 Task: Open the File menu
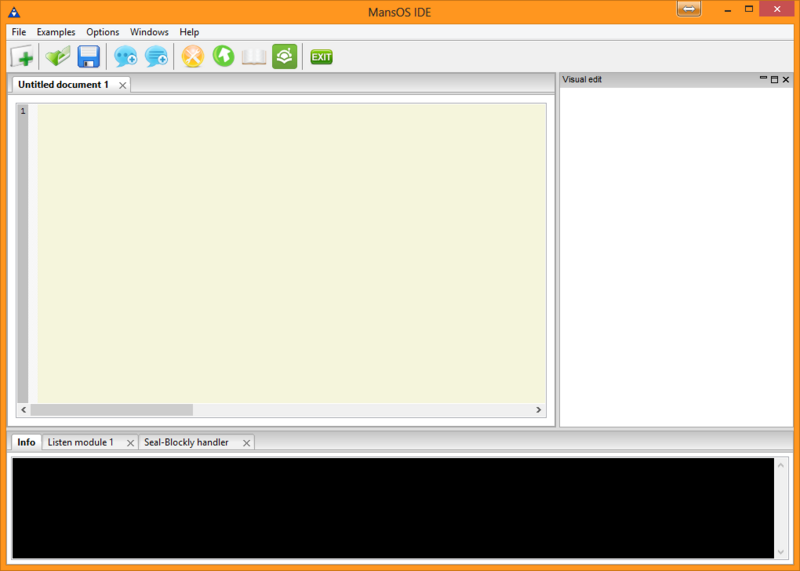pyautogui.click(x=19, y=32)
